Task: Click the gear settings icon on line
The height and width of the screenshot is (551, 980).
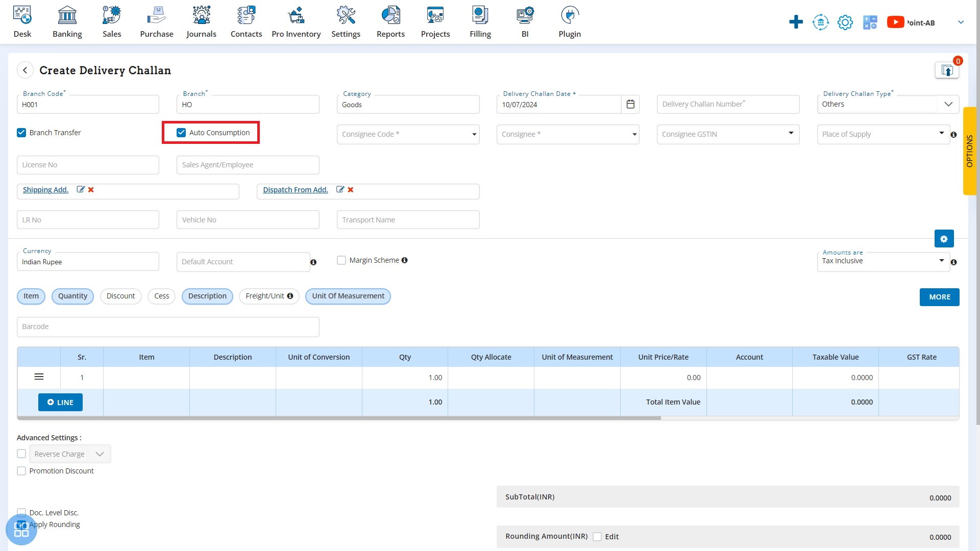Action: click(x=944, y=239)
